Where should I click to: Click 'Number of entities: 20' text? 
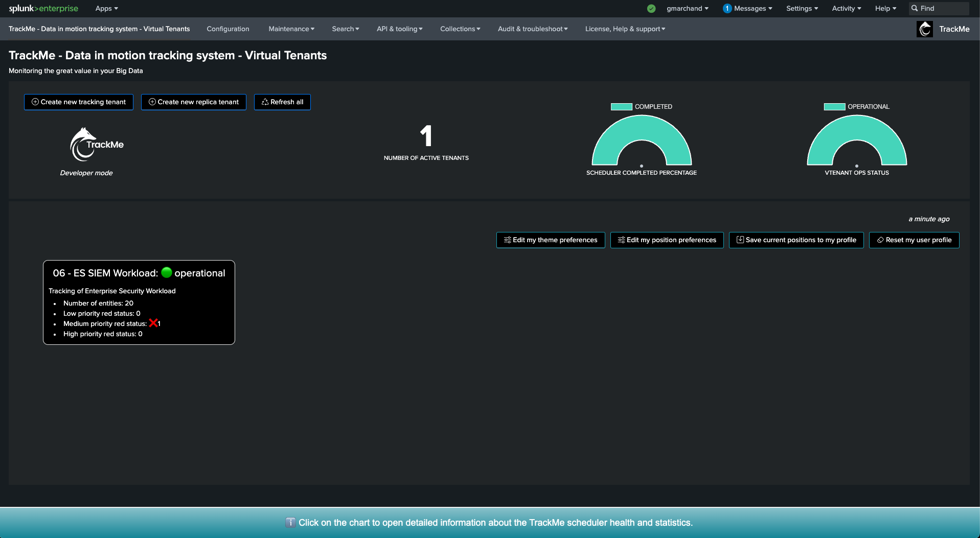(98, 303)
